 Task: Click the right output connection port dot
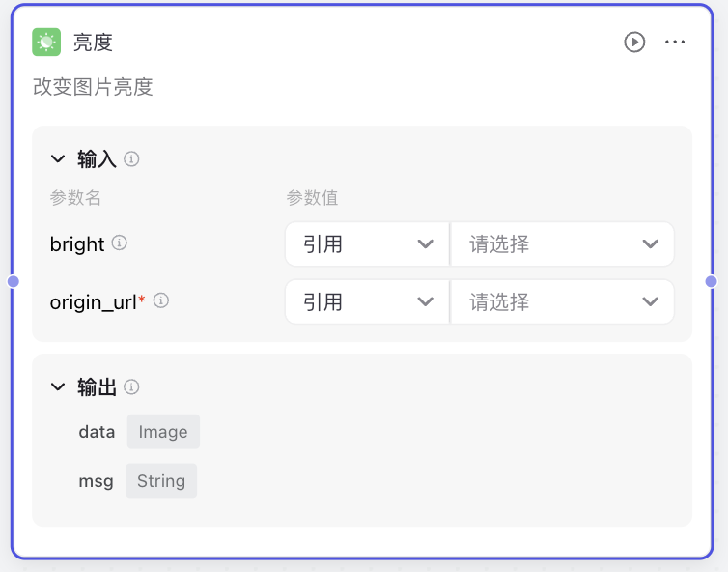711,281
